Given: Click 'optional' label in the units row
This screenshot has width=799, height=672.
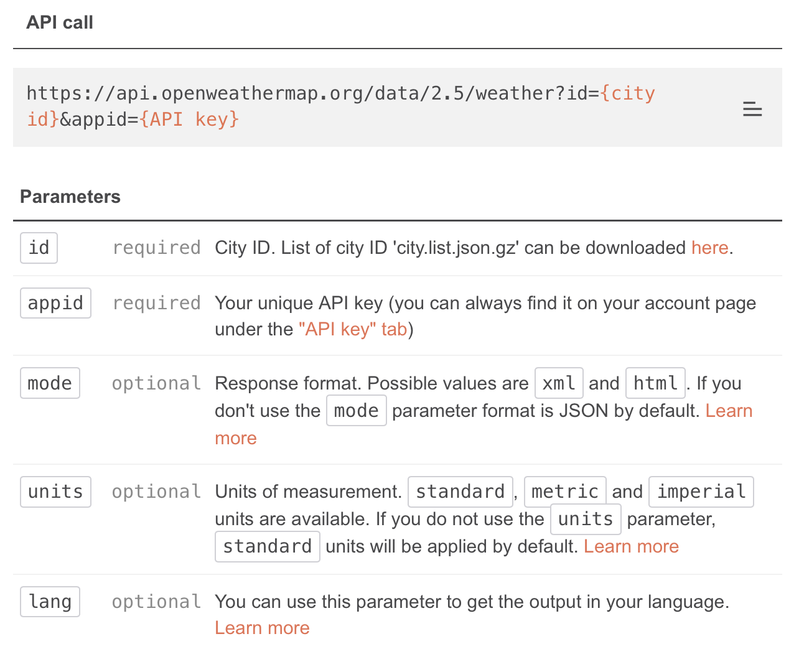Looking at the screenshot, I should click(x=156, y=492).
